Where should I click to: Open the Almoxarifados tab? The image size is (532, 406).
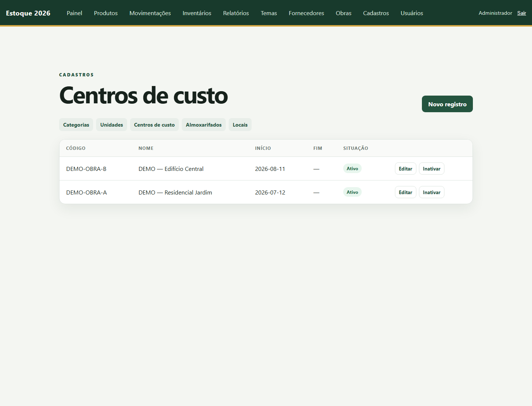point(204,125)
